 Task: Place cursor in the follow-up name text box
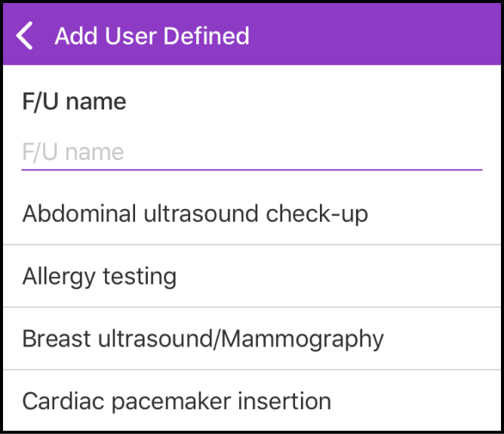(251, 152)
